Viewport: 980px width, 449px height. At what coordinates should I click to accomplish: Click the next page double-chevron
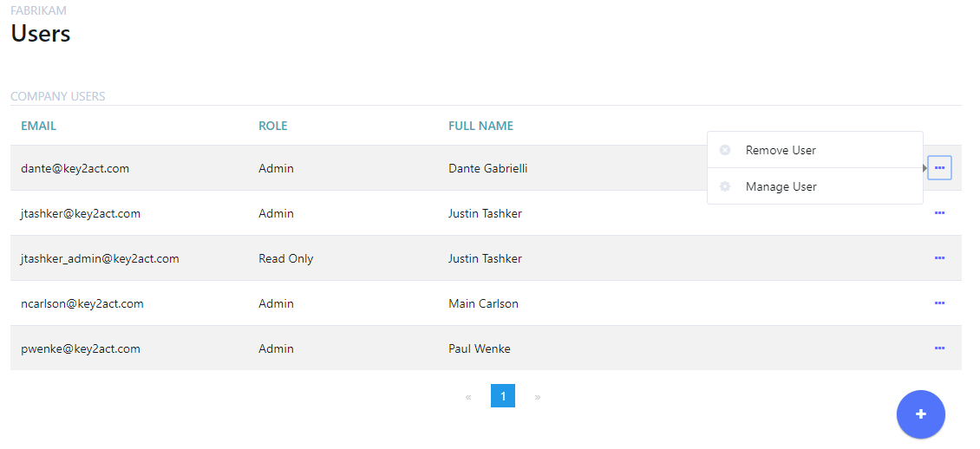[538, 397]
